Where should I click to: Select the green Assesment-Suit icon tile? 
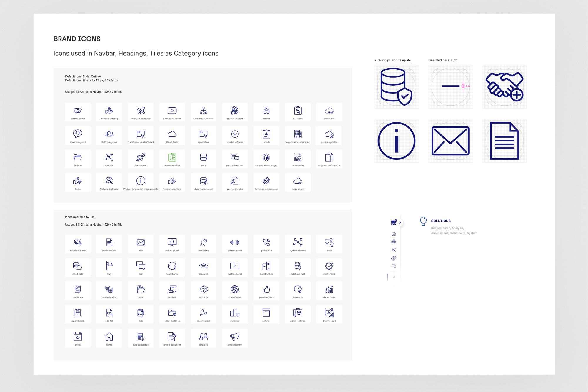[172, 159]
